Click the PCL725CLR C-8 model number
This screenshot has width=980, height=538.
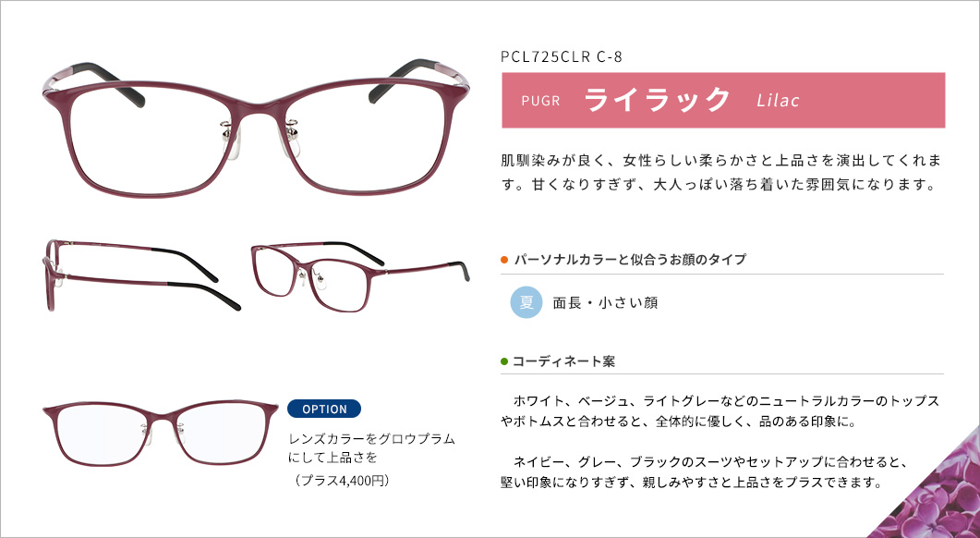point(562,57)
